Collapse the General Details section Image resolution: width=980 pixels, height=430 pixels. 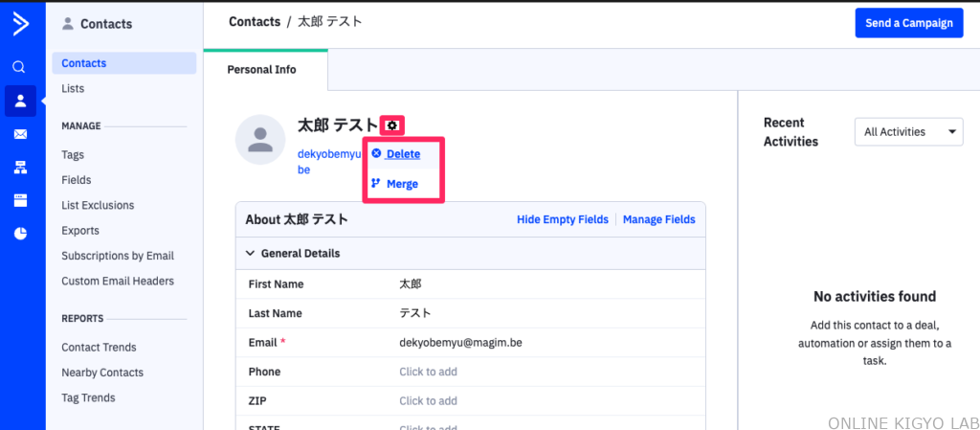(x=251, y=254)
